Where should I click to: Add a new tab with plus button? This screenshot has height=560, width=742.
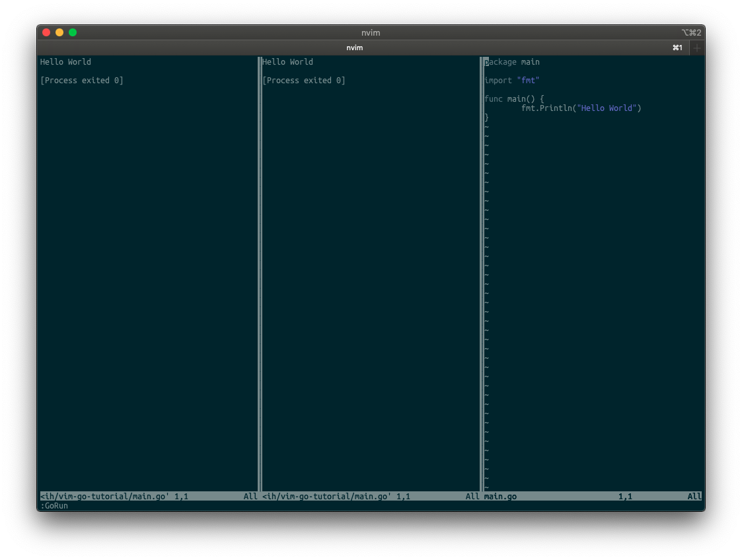696,48
